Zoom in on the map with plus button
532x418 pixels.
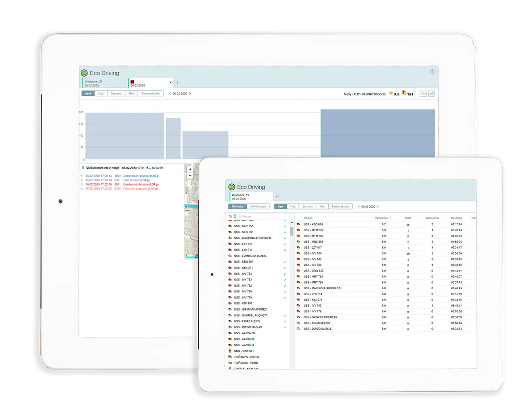click(190, 169)
